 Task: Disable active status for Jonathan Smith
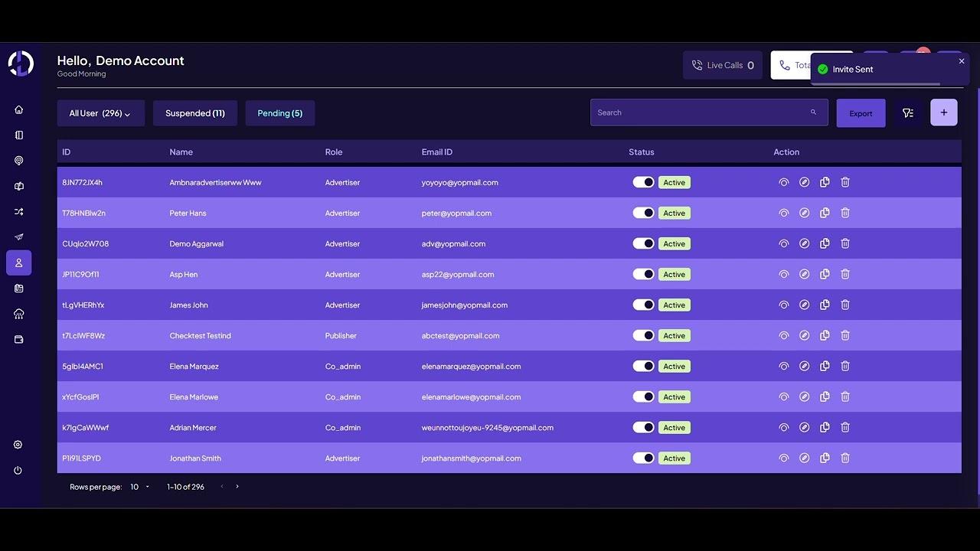pyautogui.click(x=643, y=458)
